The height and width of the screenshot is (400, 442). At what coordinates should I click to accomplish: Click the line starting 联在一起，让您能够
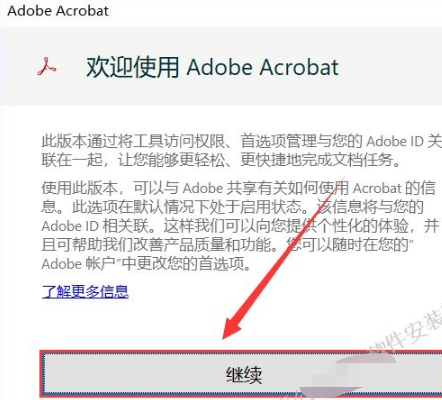(x=221, y=160)
